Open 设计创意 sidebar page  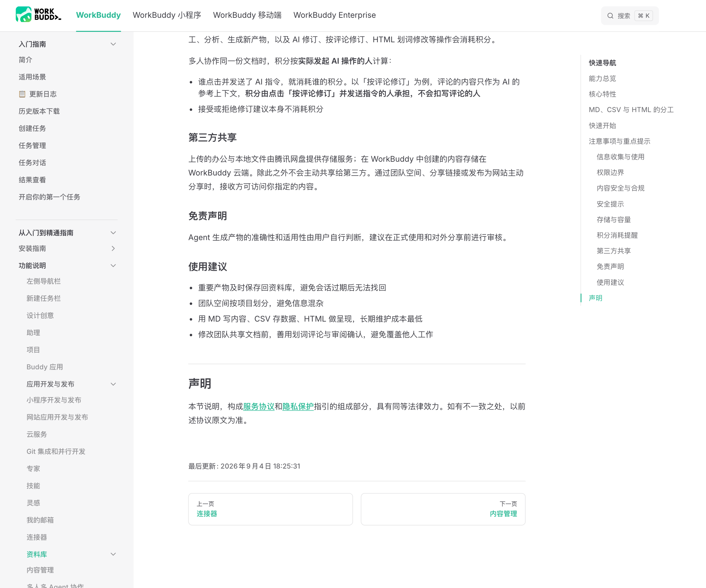pos(40,315)
